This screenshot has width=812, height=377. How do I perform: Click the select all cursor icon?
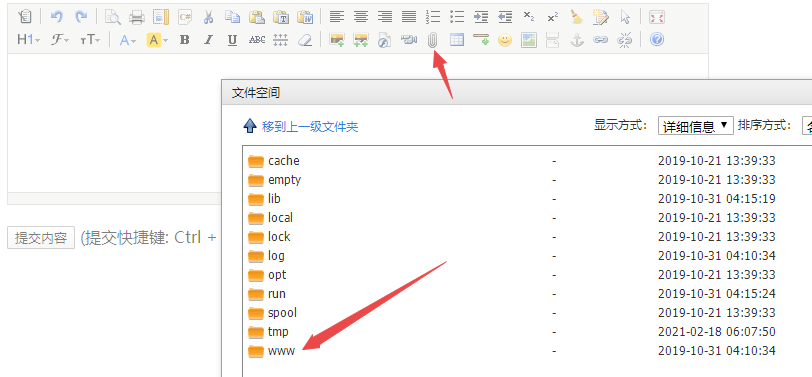(x=625, y=17)
